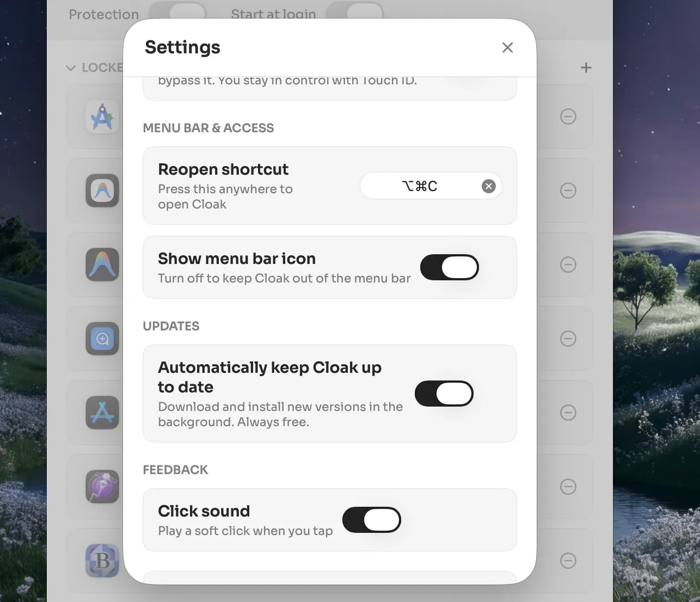Viewport: 700px width, 602px height.
Task: Remove dark-tile rainbow arch row with minus
Action: [568, 265]
